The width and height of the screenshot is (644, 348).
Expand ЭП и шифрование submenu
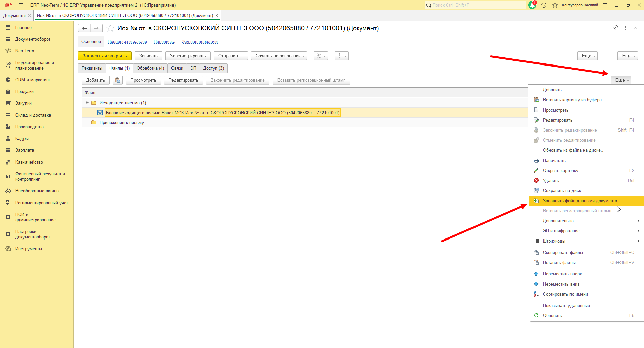pos(586,231)
